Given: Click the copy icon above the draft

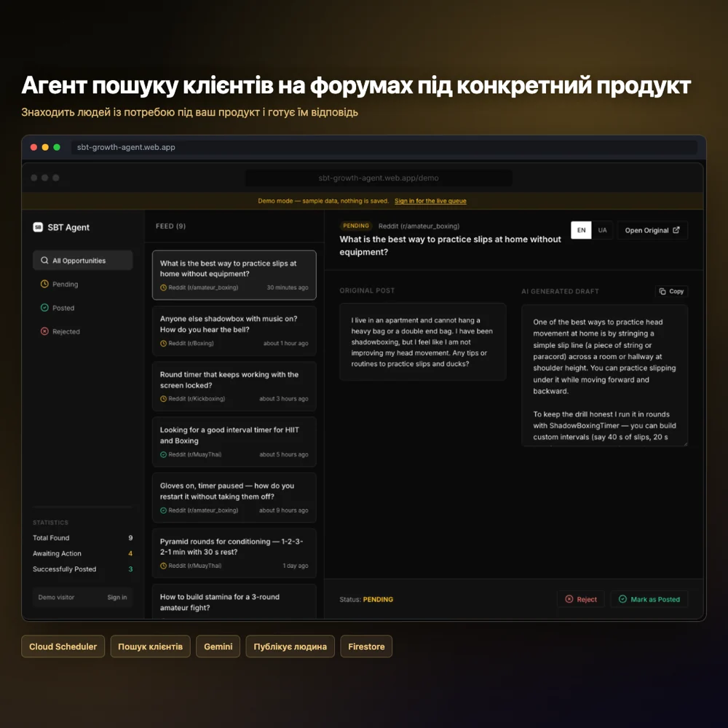Looking at the screenshot, I should click(662, 291).
